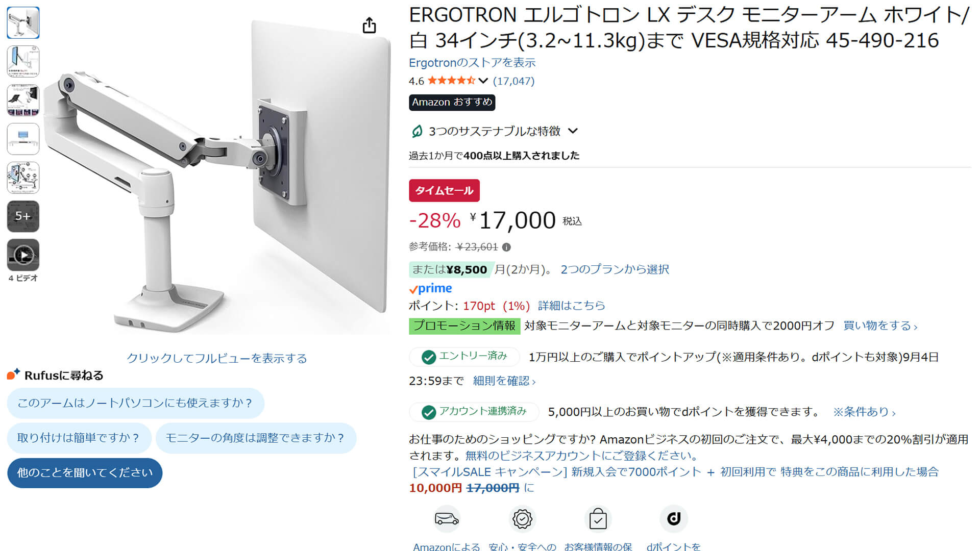Viewport: 980px width, 551px height.
Task: Click the customer information protection bag icon
Action: point(598,519)
